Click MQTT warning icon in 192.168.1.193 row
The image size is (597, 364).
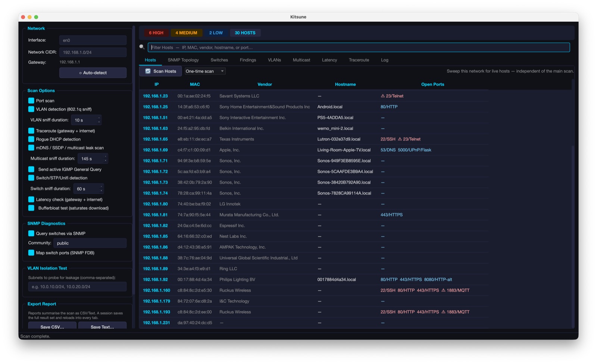pyautogui.click(x=443, y=312)
